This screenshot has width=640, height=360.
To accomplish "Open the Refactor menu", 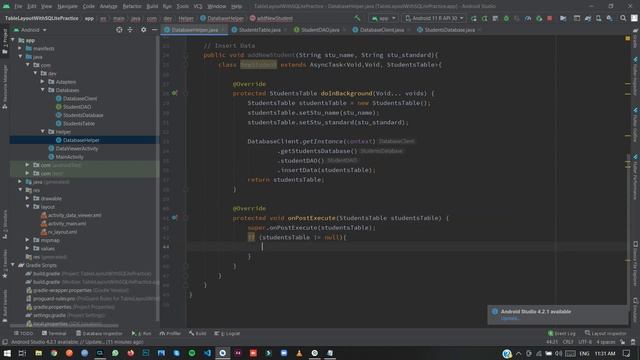I will pyautogui.click(x=132, y=6).
